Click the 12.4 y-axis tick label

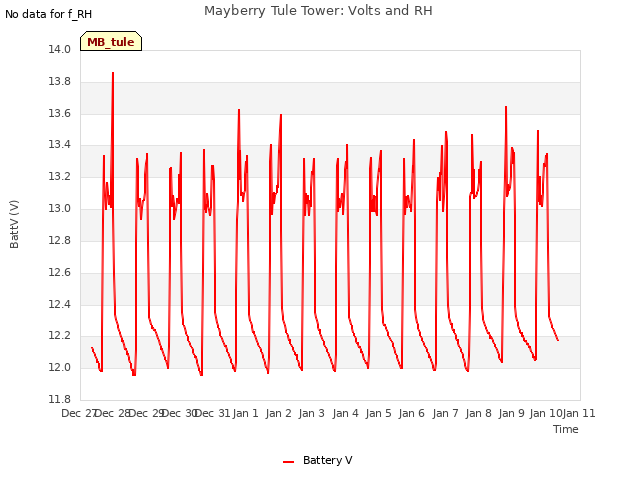click(59, 304)
